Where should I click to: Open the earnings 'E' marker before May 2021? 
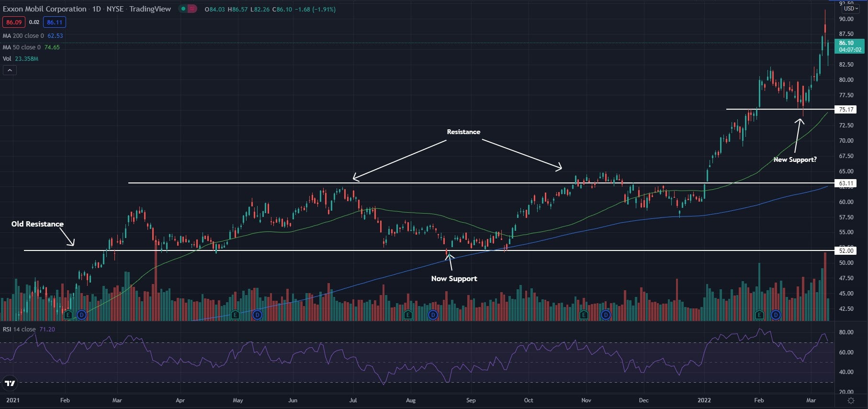(x=235, y=315)
